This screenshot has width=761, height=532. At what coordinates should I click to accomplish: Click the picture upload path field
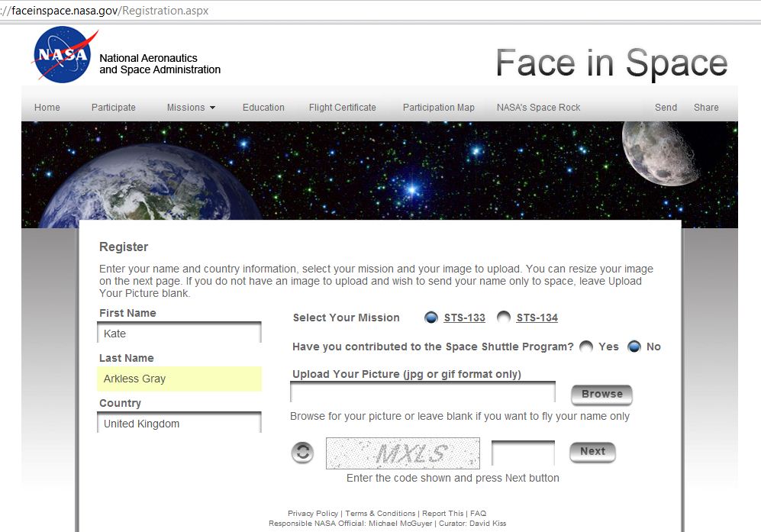pos(423,392)
